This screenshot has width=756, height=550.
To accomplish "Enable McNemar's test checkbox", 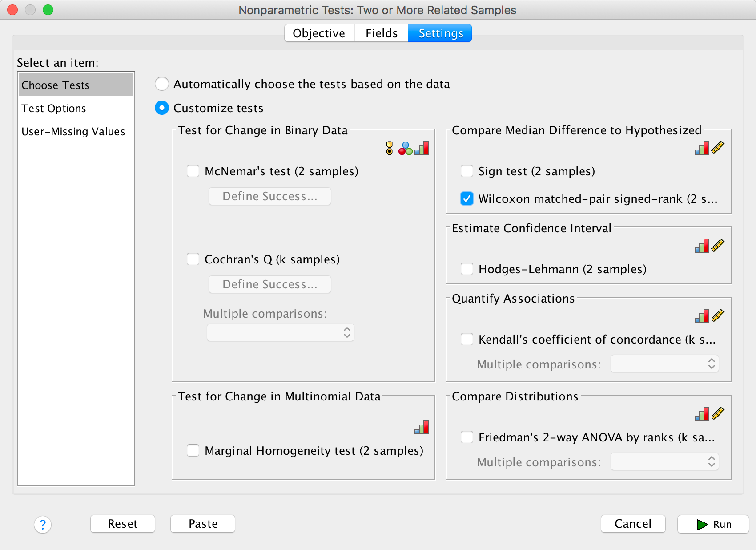I will (x=193, y=171).
